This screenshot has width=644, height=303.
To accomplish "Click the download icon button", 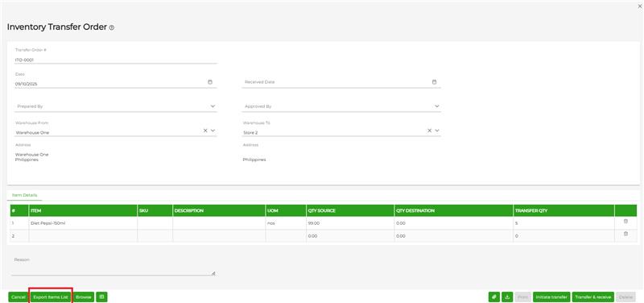I will [507, 297].
